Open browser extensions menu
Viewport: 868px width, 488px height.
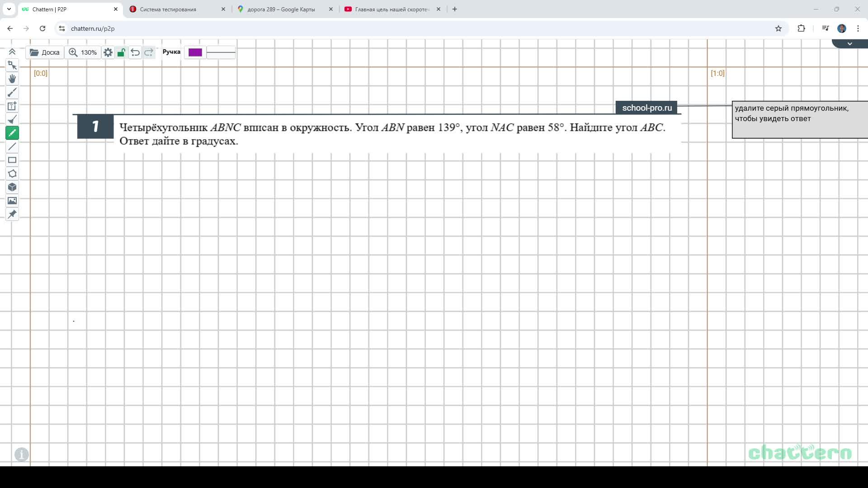pyautogui.click(x=801, y=28)
